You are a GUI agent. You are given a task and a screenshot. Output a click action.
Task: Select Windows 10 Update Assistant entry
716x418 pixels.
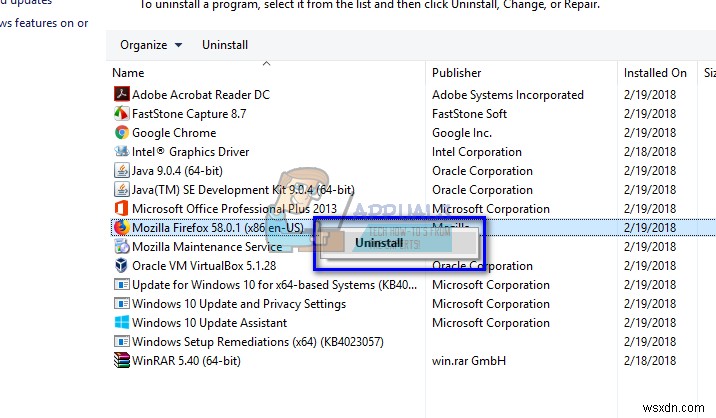pyautogui.click(x=209, y=323)
